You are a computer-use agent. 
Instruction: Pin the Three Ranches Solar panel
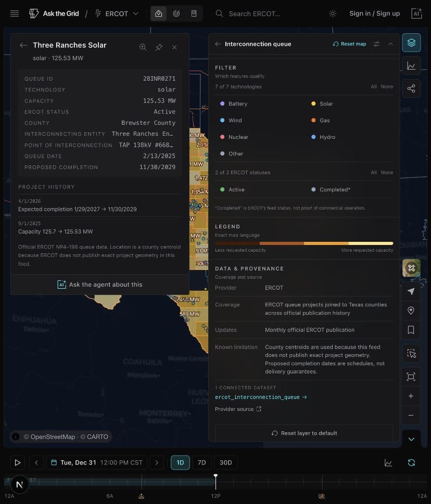(159, 47)
